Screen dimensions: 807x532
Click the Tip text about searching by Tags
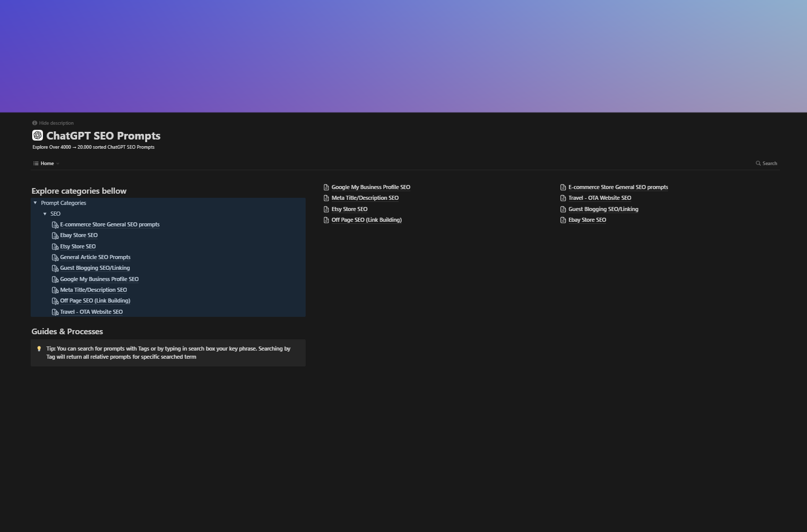pos(168,353)
